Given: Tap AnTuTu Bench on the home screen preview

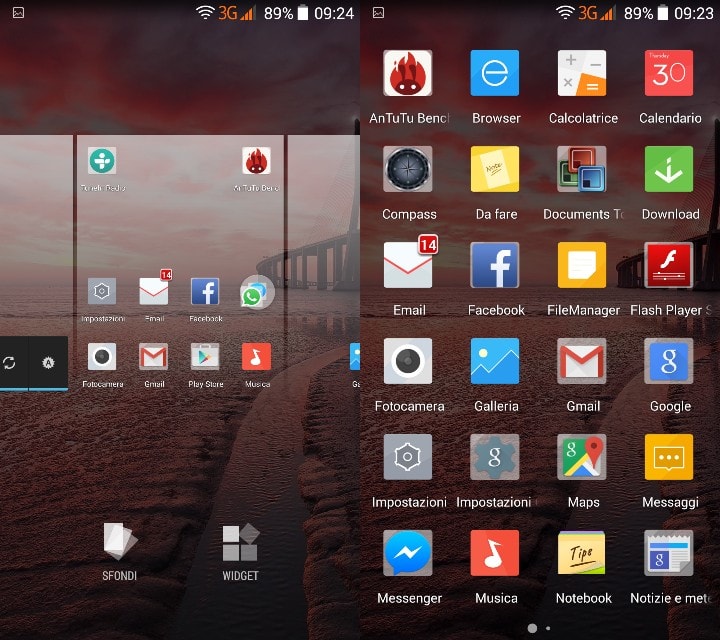Looking at the screenshot, I should [x=256, y=161].
